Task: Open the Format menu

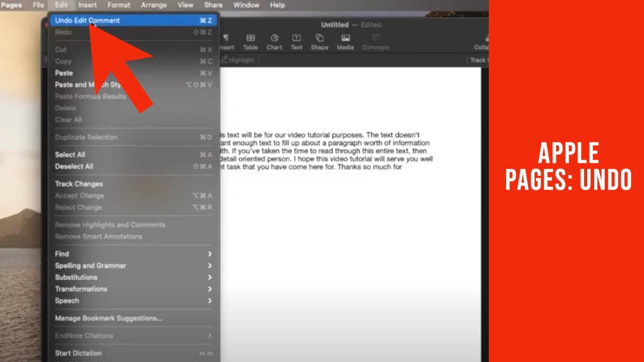Action: click(x=119, y=5)
